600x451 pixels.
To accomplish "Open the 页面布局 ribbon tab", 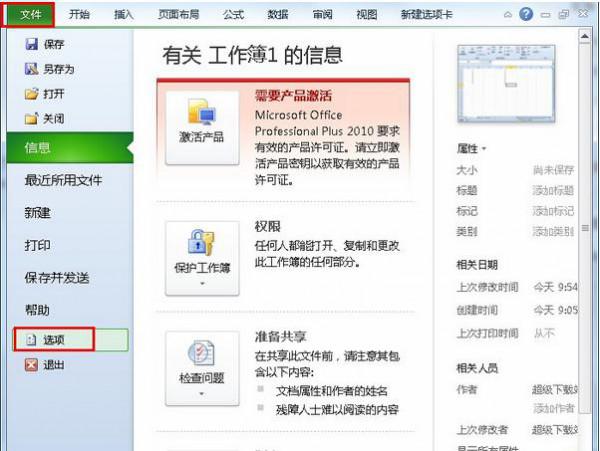I will tap(178, 15).
